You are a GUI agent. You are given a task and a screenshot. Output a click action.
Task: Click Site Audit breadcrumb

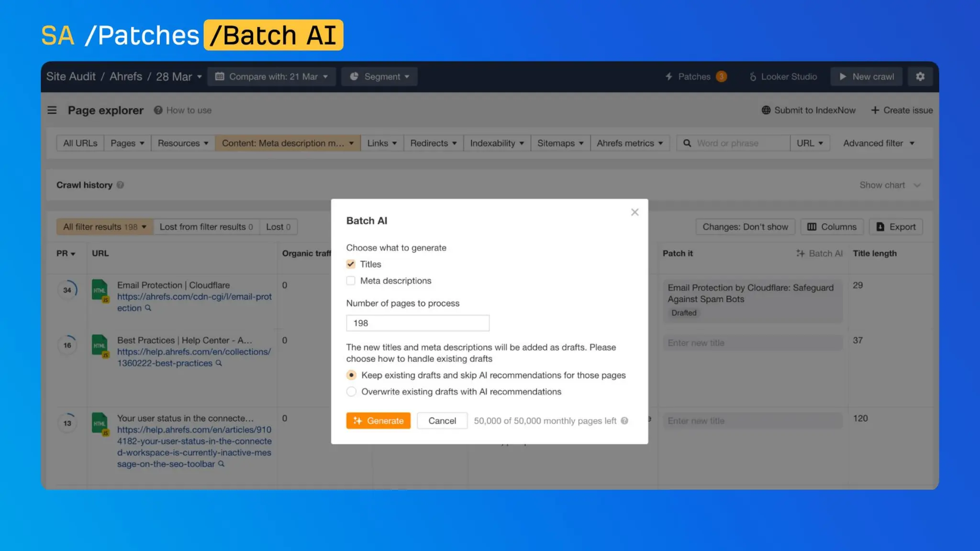(x=71, y=77)
